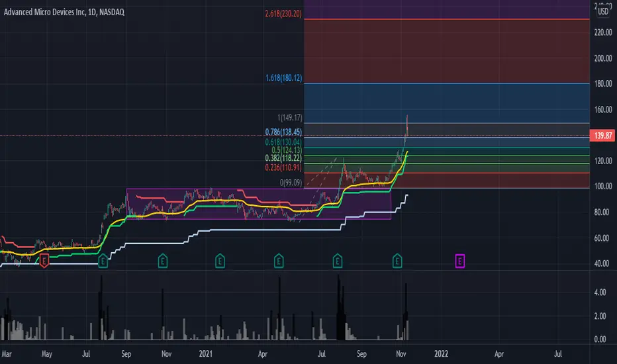Screen dimensions: 617x364
Task: Click the 0.618(130.04) Fibonacci label
Action: (283, 142)
